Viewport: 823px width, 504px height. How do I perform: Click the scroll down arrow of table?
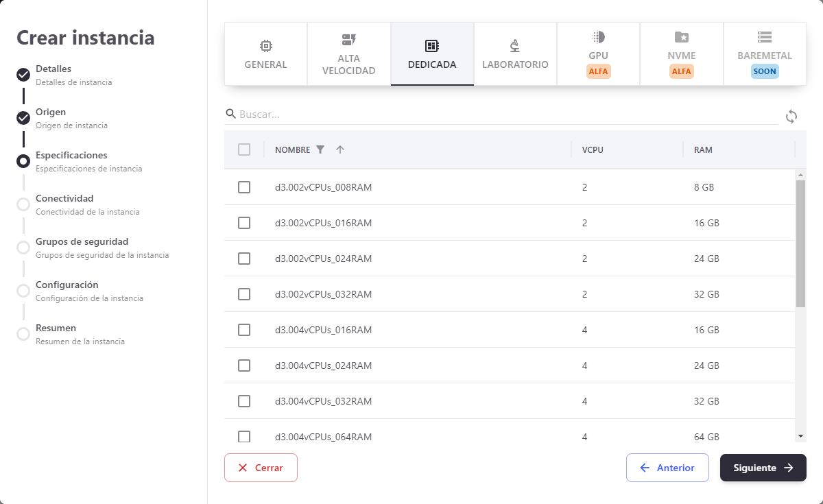[800, 436]
